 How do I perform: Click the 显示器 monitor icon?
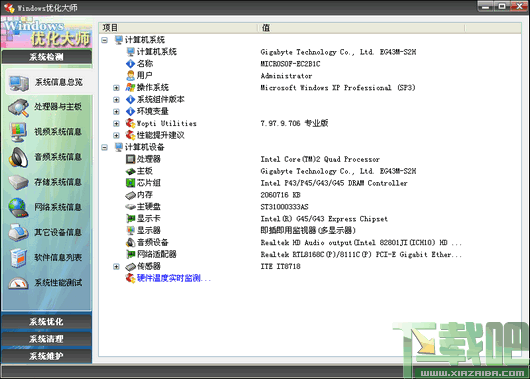(130, 231)
